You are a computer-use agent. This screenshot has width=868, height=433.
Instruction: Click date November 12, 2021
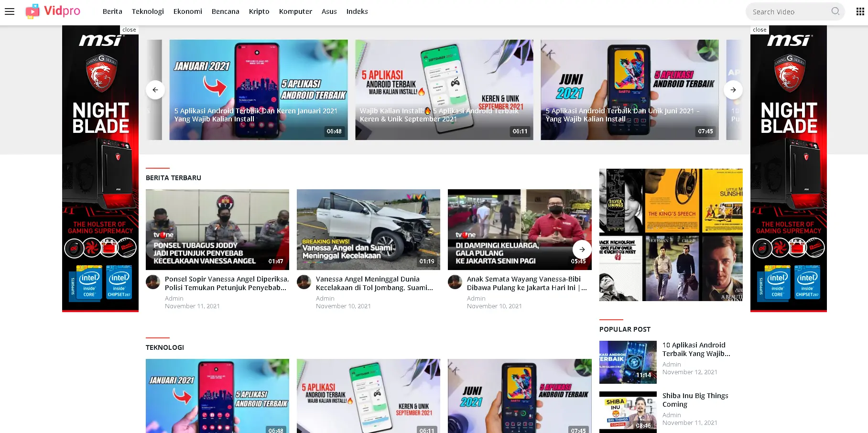coord(690,372)
